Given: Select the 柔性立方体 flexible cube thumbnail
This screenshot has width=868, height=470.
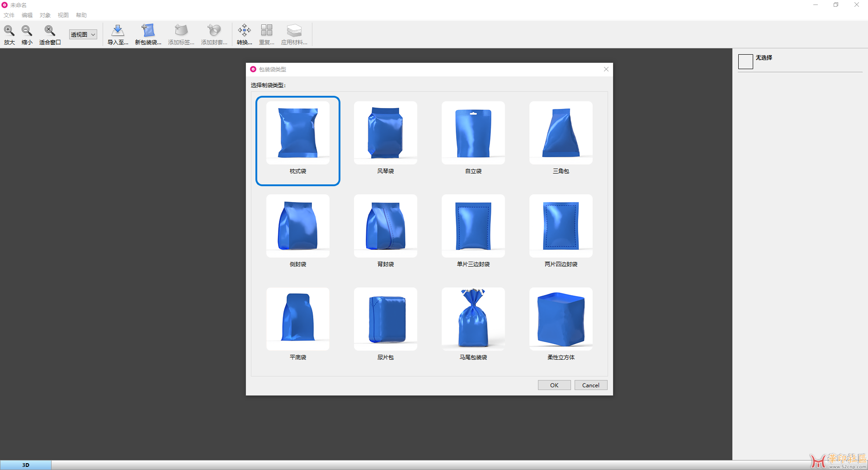Looking at the screenshot, I should click(x=561, y=319).
